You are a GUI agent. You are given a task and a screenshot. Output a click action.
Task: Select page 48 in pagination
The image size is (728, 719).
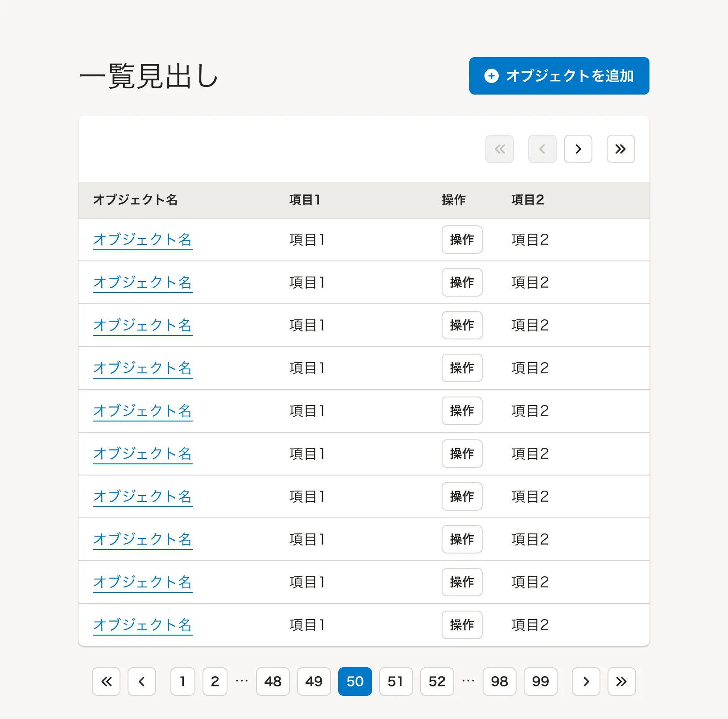pyautogui.click(x=273, y=682)
